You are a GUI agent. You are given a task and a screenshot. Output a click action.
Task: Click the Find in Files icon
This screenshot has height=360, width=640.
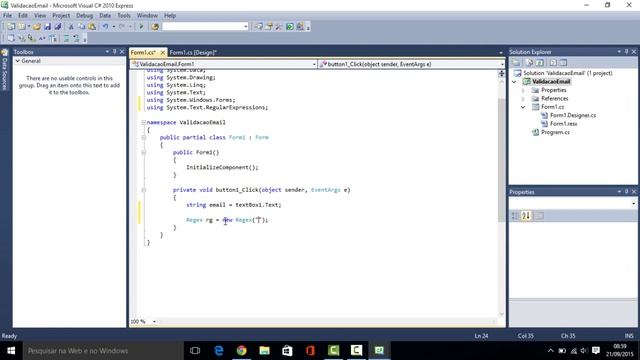155,27
